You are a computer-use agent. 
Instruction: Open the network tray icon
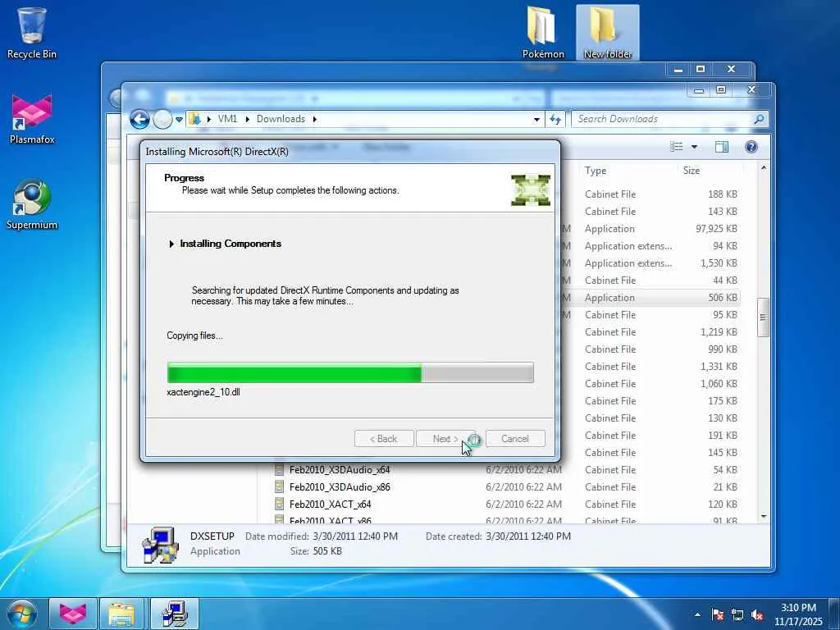[737, 615]
